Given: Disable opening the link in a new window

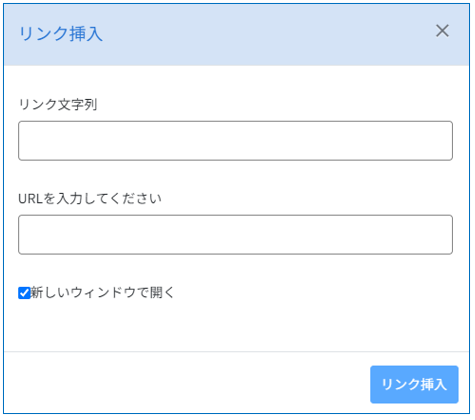Looking at the screenshot, I should (24, 293).
